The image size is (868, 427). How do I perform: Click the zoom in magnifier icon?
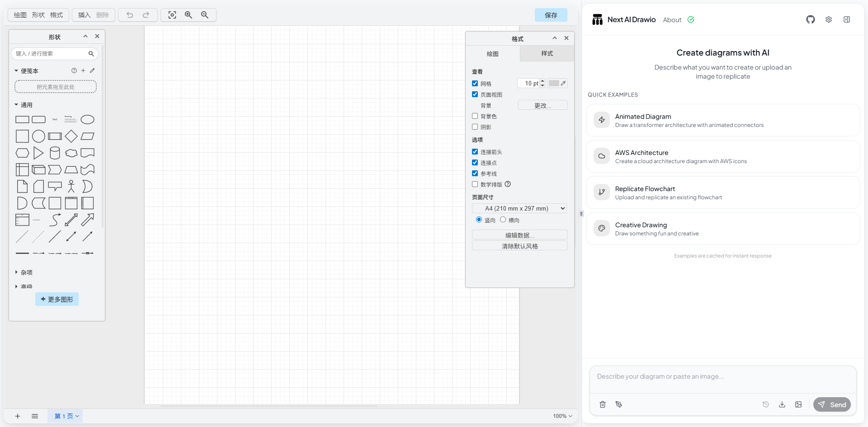(x=189, y=15)
